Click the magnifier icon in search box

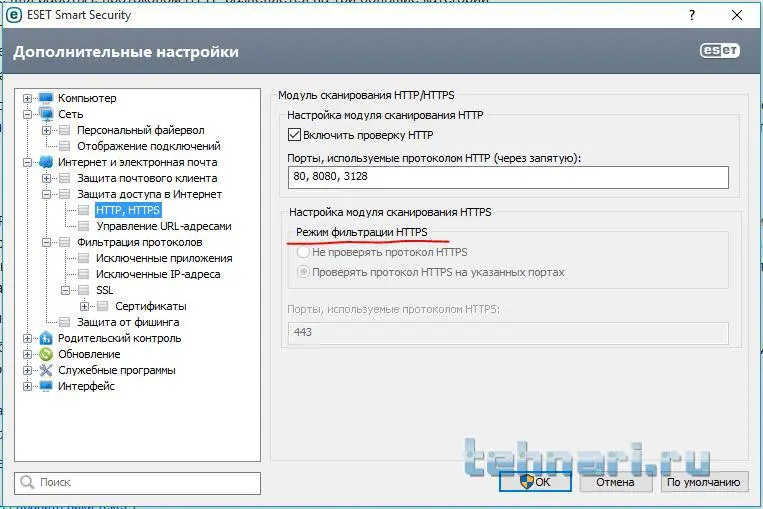27,482
